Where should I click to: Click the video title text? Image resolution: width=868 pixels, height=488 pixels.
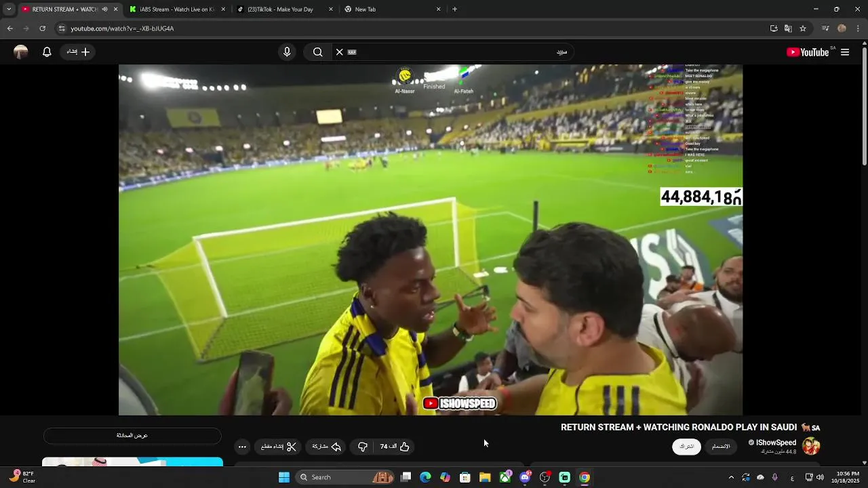tap(690, 427)
